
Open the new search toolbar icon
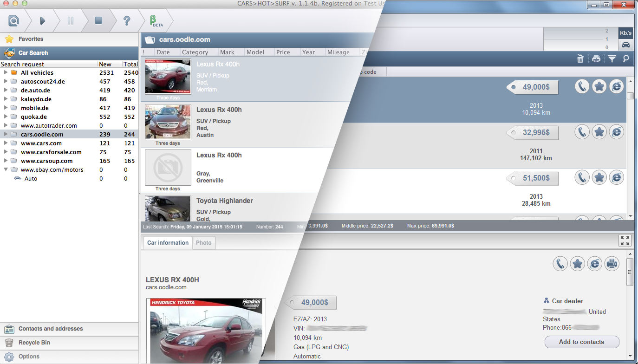(14, 21)
